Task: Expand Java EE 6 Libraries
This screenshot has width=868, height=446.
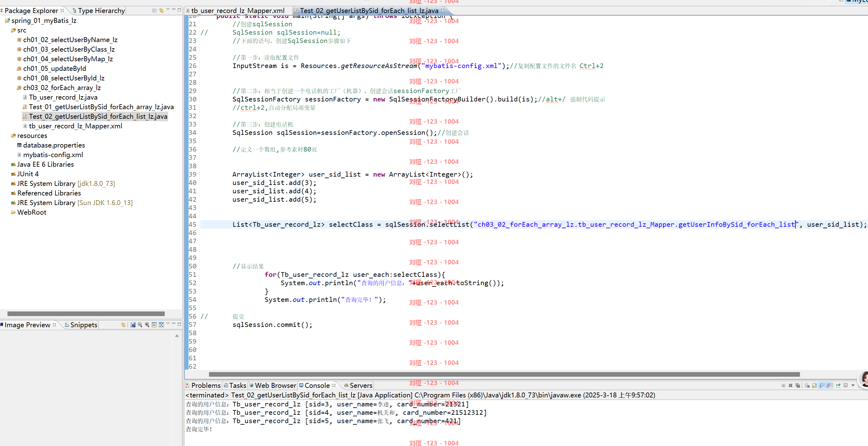Action: 42,165
